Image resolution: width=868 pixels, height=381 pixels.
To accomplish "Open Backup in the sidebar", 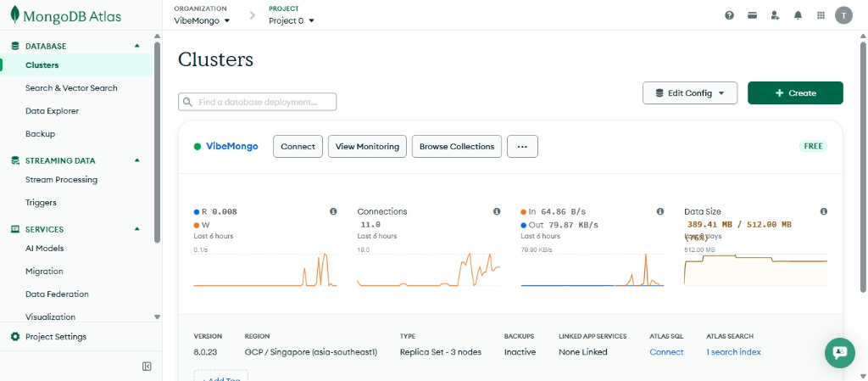I will [40, 134].
